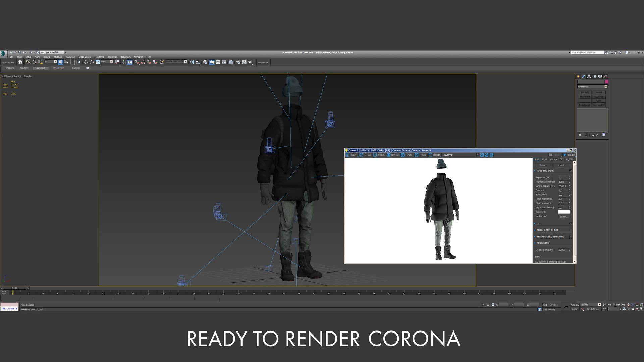Open the Modifier List dropdown
The image size is (644, 362).
tap(592, 87)
